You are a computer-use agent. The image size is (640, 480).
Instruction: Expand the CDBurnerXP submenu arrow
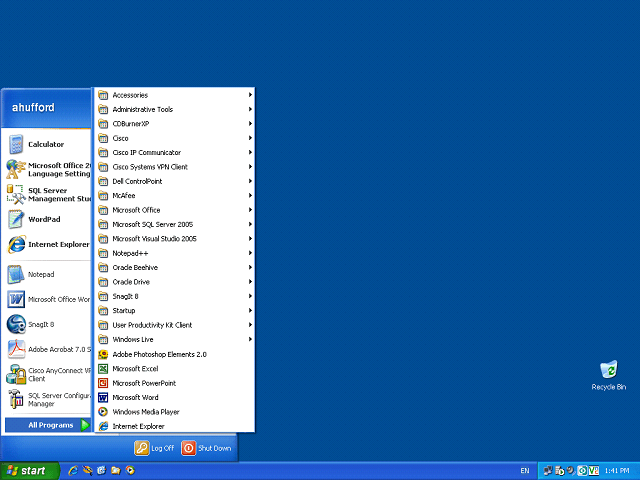point(250,124)
